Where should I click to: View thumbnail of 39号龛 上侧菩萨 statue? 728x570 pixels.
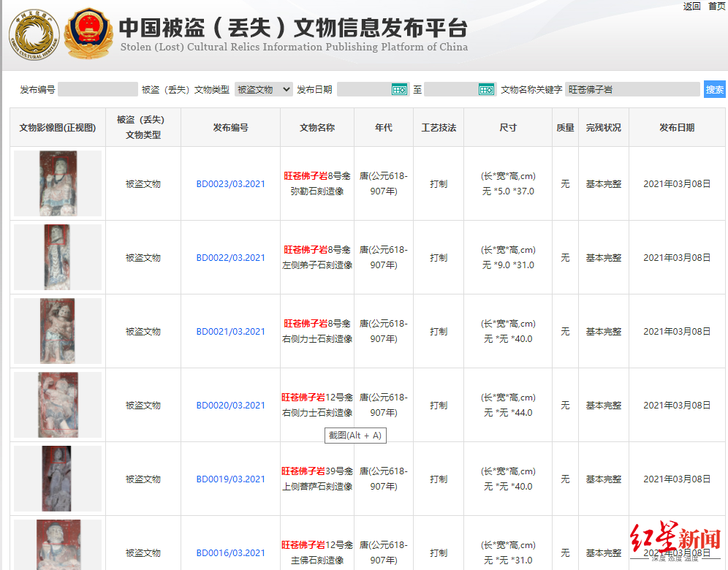pyautogui.click(x=57, y=479)
